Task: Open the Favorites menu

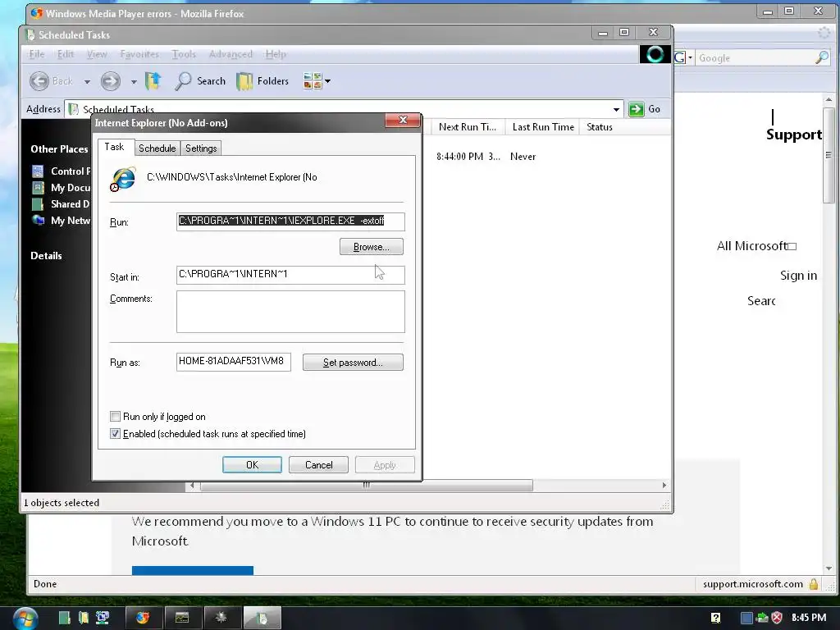Action: pyautogui.click(x=139, y=54)
